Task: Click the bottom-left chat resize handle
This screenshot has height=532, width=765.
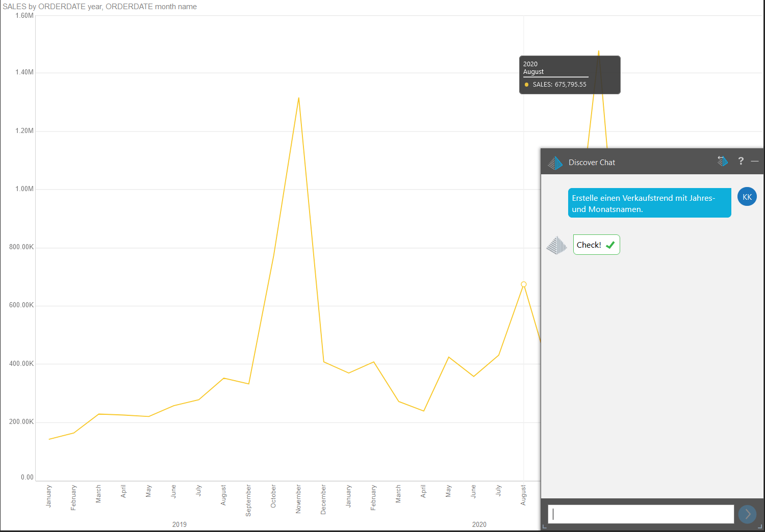Action: [545, 526]
